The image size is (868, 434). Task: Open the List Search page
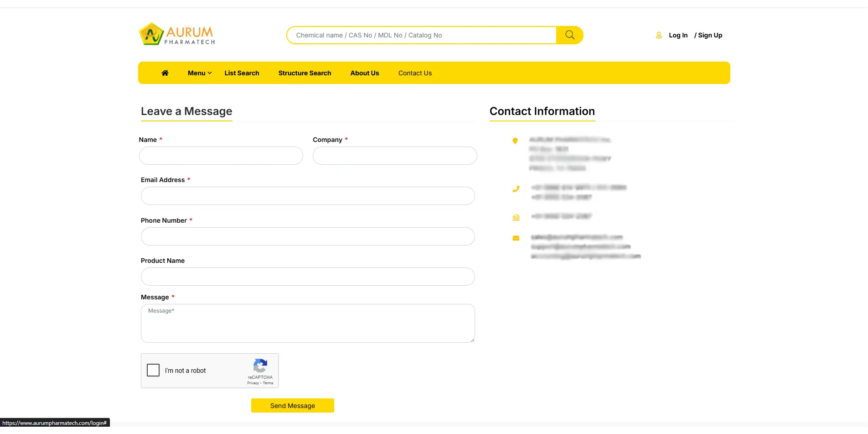pos(242,73)
